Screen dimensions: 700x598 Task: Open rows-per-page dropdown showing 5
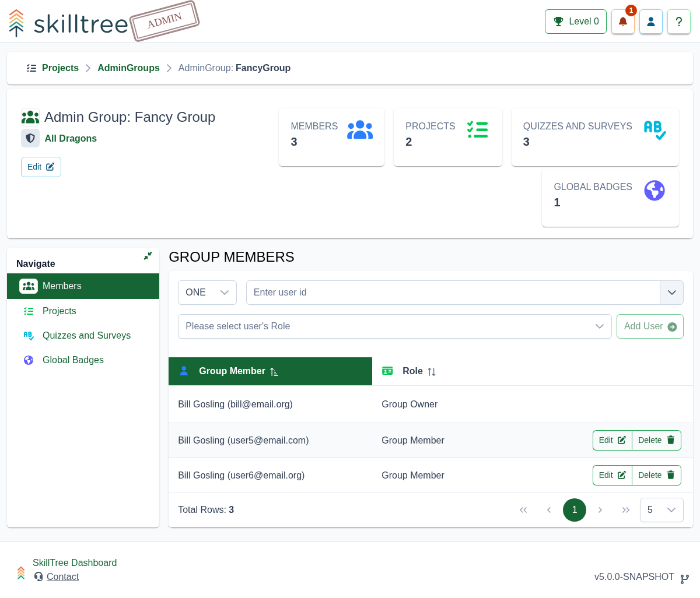pos(661,510)
